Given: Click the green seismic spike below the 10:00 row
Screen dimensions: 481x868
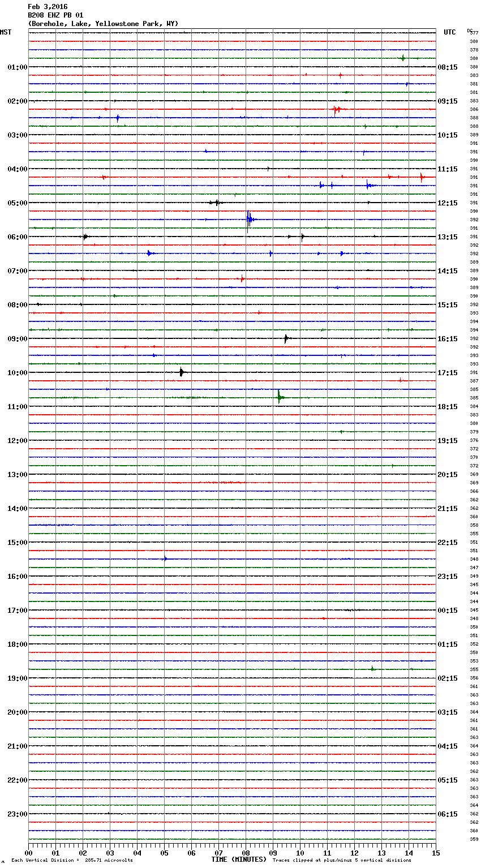Looking at the screenshot, I should click(x=280, y=397).
